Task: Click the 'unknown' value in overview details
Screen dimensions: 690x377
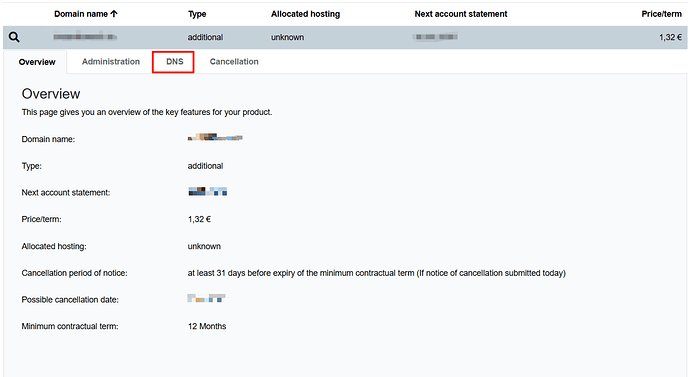Action: 204,246
